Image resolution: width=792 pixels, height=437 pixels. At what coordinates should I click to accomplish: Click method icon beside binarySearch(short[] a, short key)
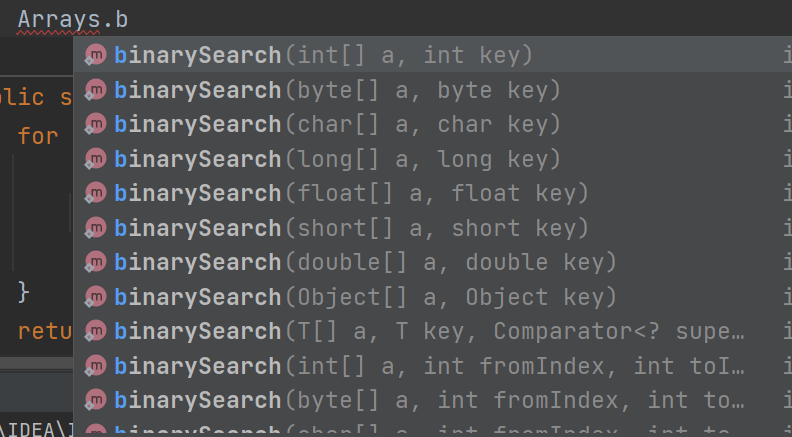pos(95,227)
